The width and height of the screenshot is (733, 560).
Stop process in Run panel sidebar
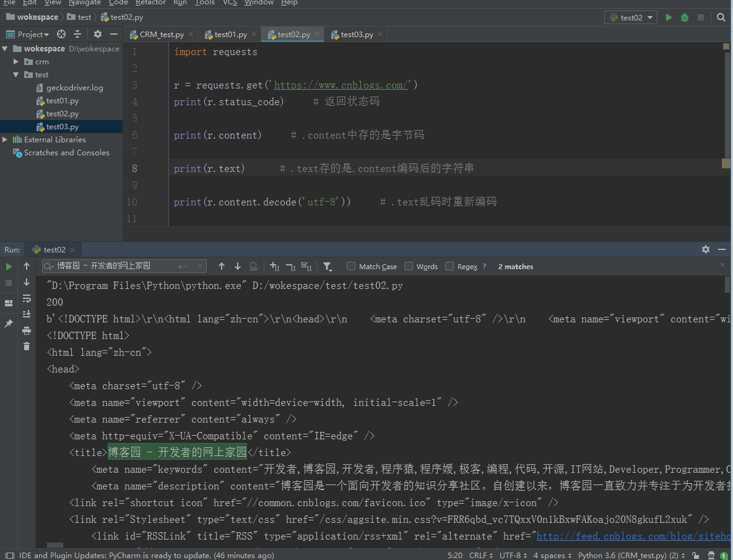[9, 283]
